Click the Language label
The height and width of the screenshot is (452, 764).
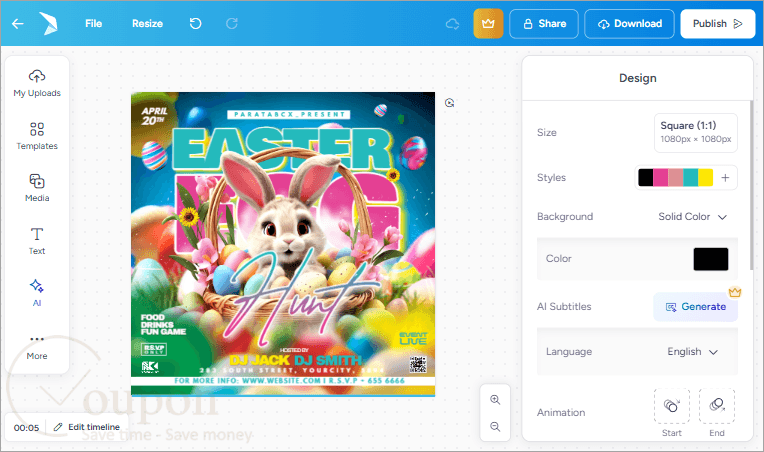[569, 352]
